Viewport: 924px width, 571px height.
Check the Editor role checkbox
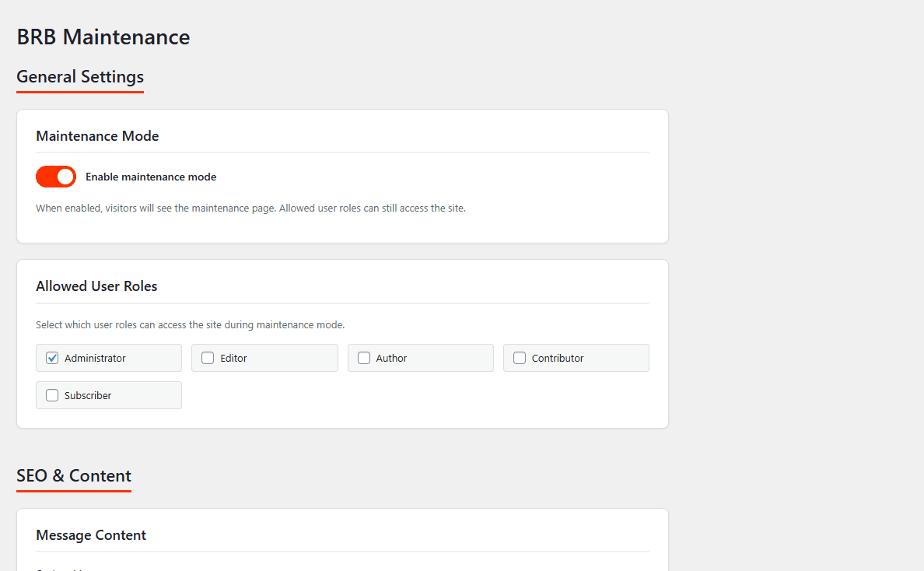click(x=207, y=358)
